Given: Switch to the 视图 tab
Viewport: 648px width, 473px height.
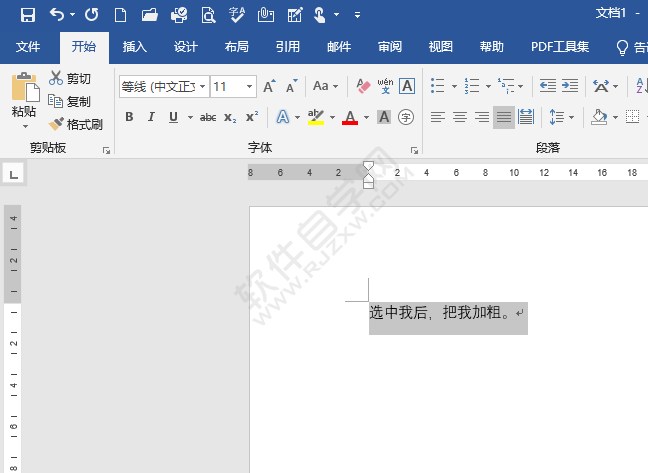Looking at the screenshot, I should point(441,47).
